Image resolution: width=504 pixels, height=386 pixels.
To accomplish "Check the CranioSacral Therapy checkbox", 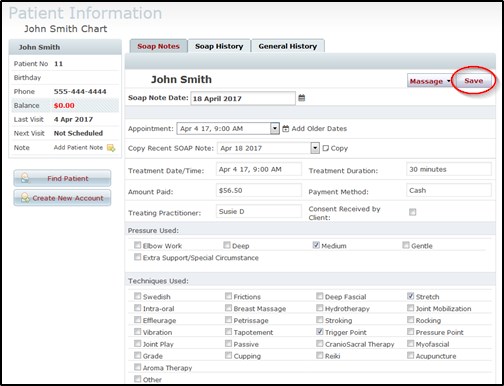I will (320, 344).
